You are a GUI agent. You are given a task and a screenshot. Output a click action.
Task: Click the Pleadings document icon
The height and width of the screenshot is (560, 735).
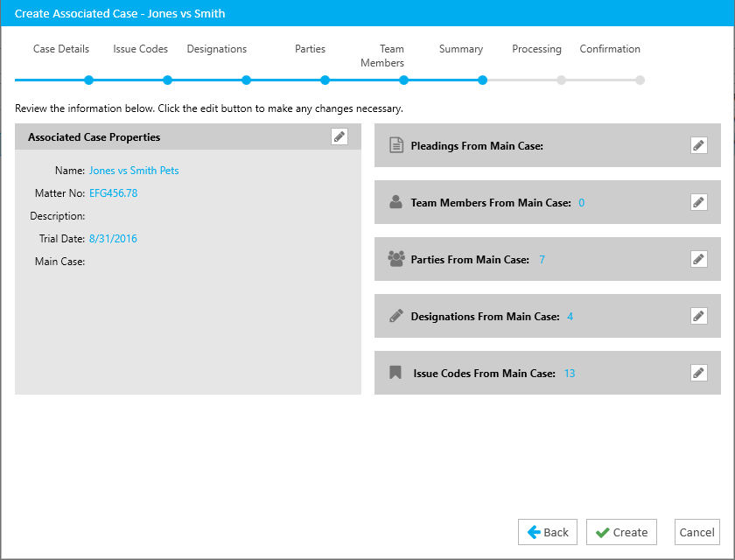point(395,145)
